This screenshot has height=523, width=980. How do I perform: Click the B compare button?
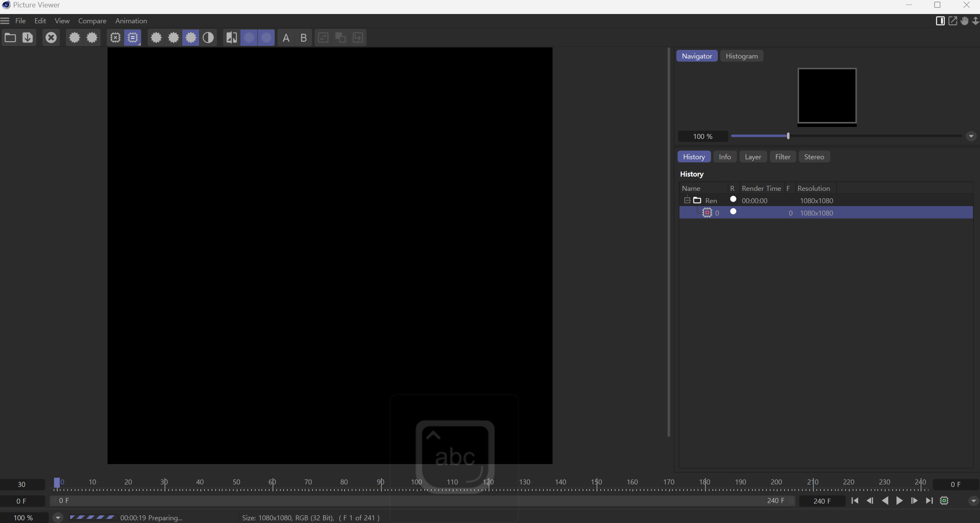[303, 38]
